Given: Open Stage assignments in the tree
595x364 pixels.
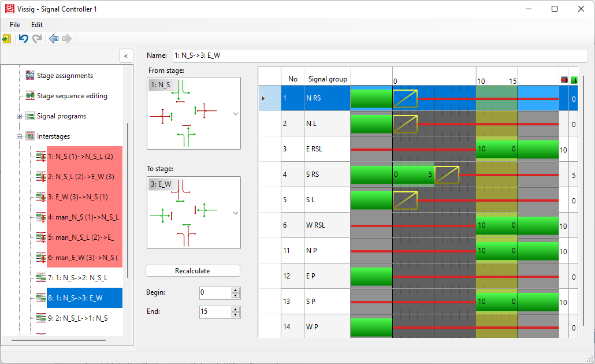Looking at the screenshot, I should (64, 76).
